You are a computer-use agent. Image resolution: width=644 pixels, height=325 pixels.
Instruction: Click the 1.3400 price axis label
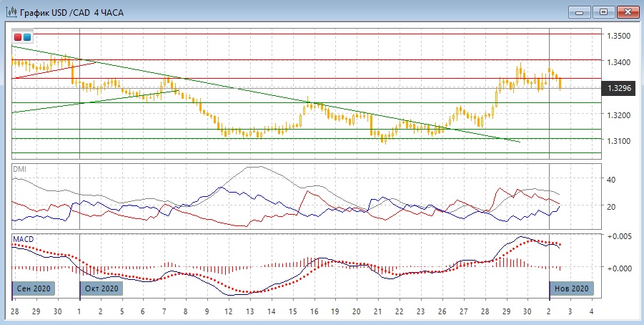[x=618, y=62]
